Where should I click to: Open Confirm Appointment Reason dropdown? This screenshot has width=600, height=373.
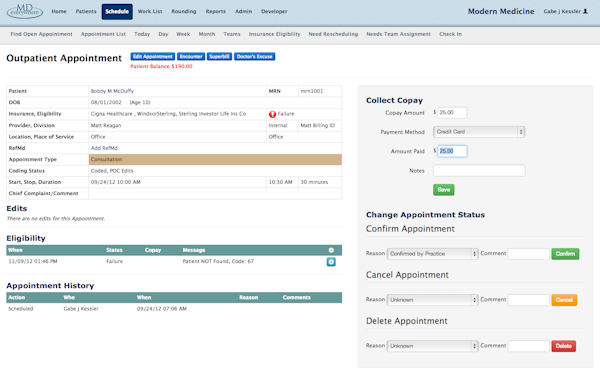pyautogui.click(x=432, y=254)
